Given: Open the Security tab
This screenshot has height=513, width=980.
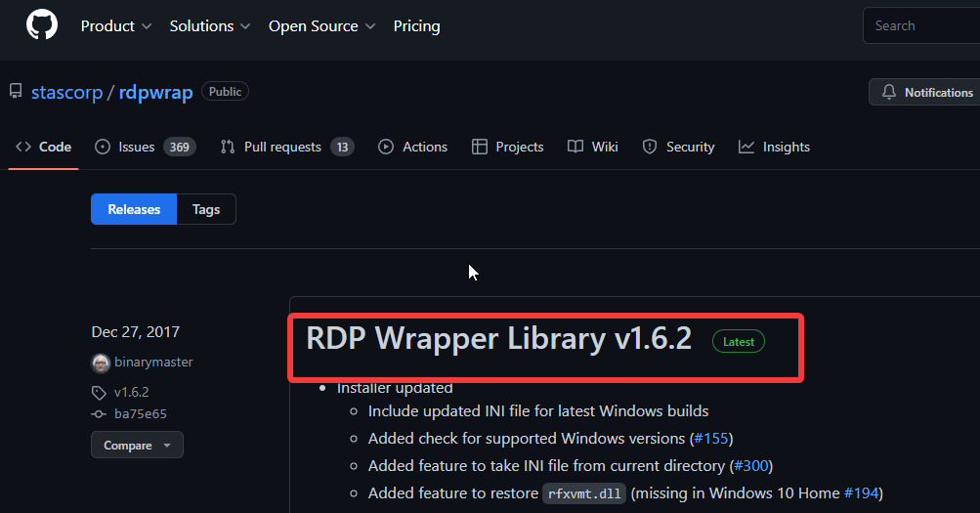Looking at the screenshot, I should 678,147.
